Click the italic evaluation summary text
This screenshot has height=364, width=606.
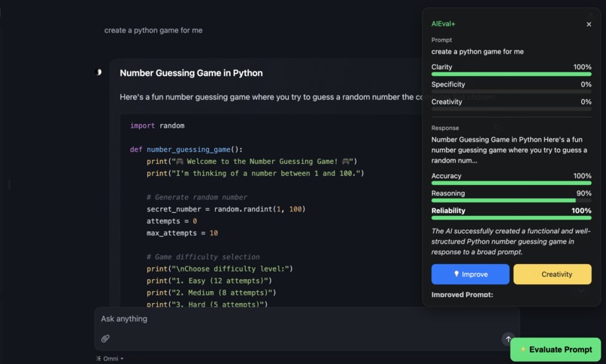511,241
